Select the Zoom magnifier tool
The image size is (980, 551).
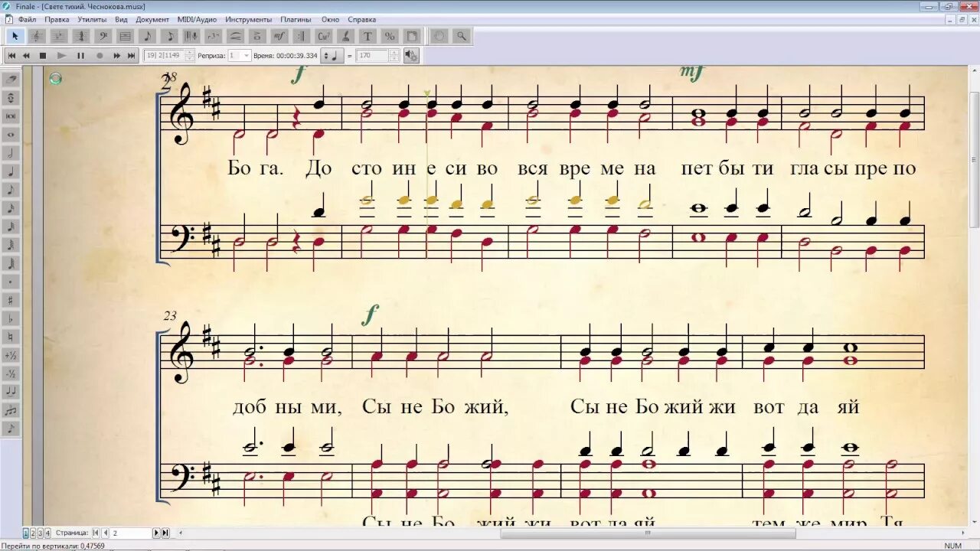pos(461,36)
